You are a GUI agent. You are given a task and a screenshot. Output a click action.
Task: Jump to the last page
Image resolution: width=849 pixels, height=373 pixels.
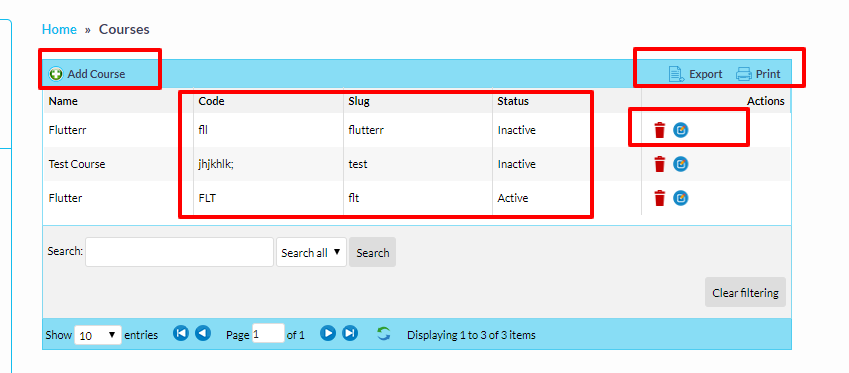[x=350, y=333]
